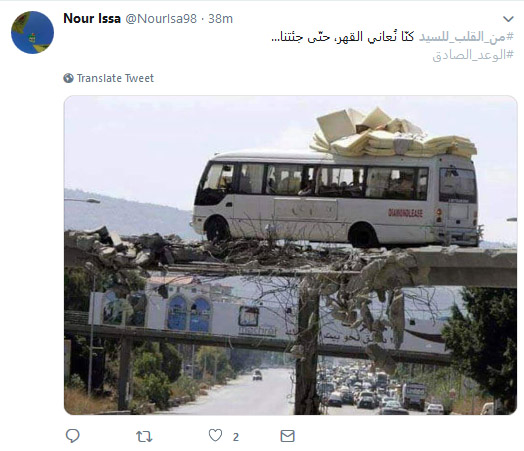Open the Nour Issa display name

coord(92,19)
